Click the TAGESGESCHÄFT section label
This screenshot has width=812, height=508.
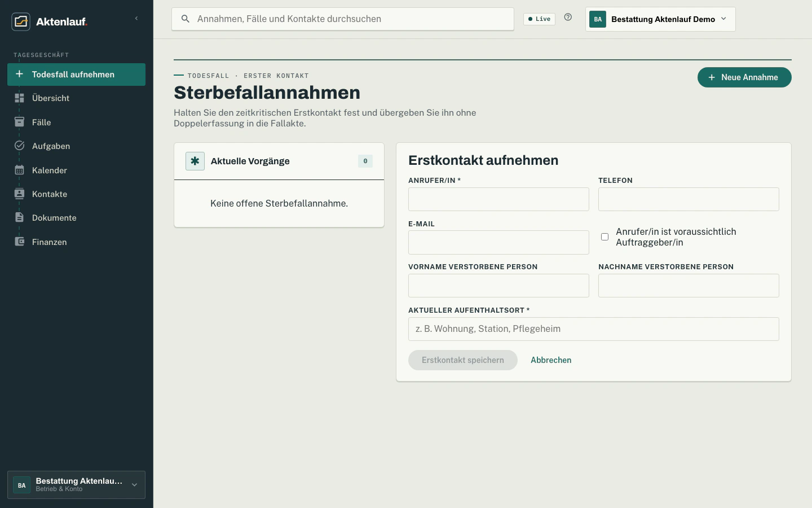tap(41, 55)
